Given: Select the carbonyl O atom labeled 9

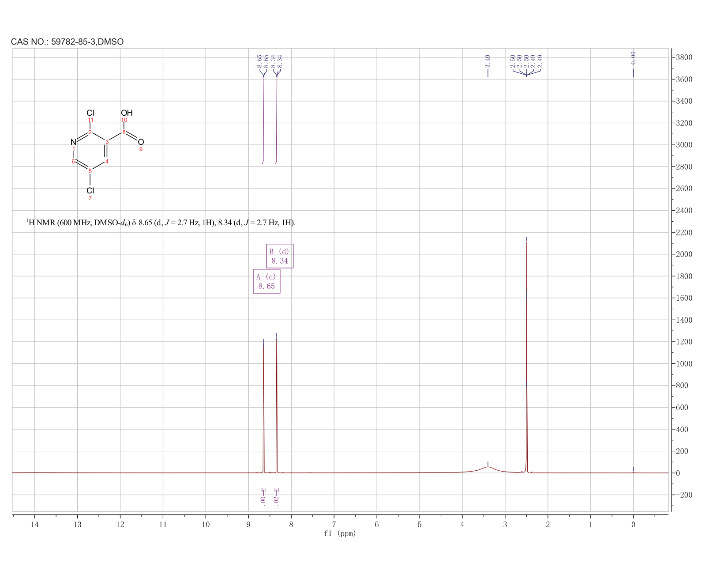Looking at the screenshot, I should click(141, 142).
